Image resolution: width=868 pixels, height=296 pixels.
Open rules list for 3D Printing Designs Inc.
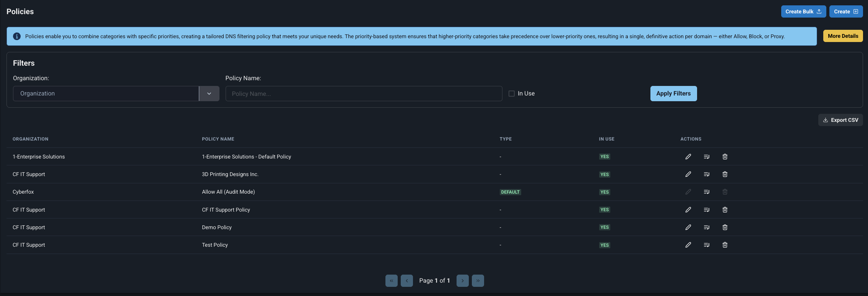coord(706,174)
